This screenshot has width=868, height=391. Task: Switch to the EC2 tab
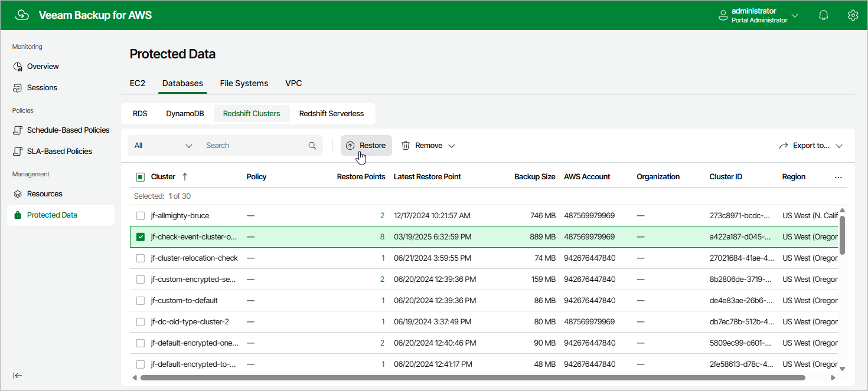pos(138,83)
